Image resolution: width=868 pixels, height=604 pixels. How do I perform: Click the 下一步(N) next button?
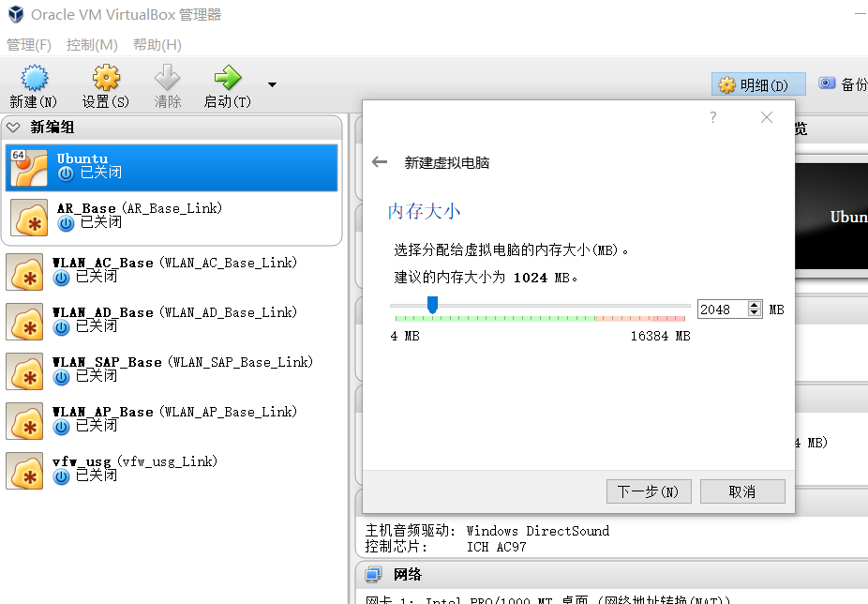coord(649,491)
